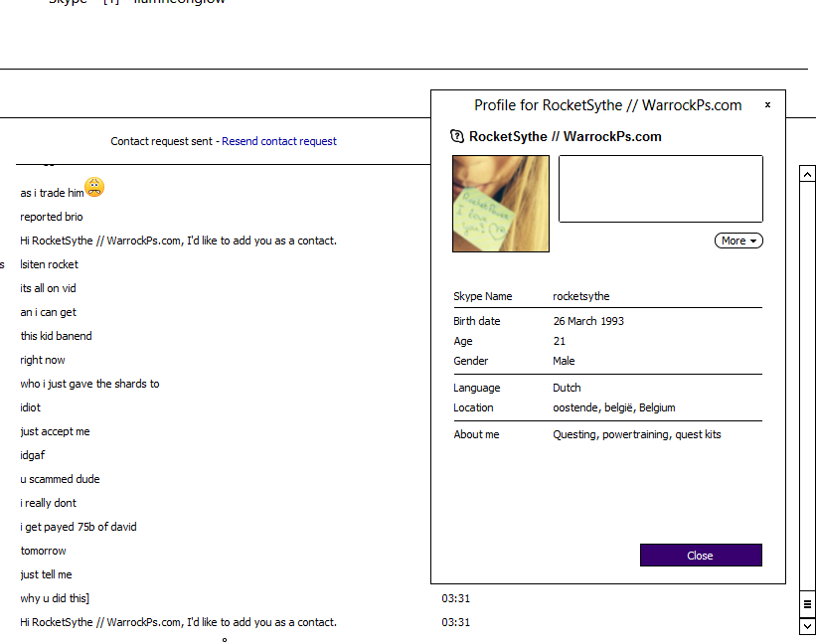Click the message 'tomorrow'
The height and width of the screenshot is (644, 816).
tap(43, 551)
